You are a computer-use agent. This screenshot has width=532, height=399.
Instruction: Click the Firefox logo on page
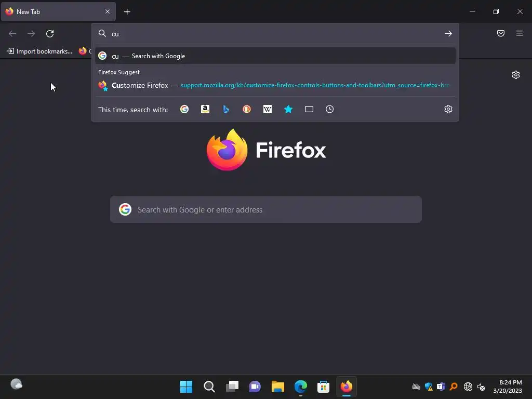point(266,150)
